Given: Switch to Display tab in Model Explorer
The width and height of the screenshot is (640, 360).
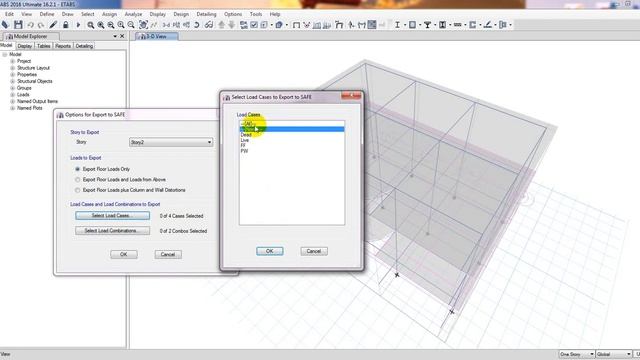Looking at the screenshot, I should (x=24, y=46).
